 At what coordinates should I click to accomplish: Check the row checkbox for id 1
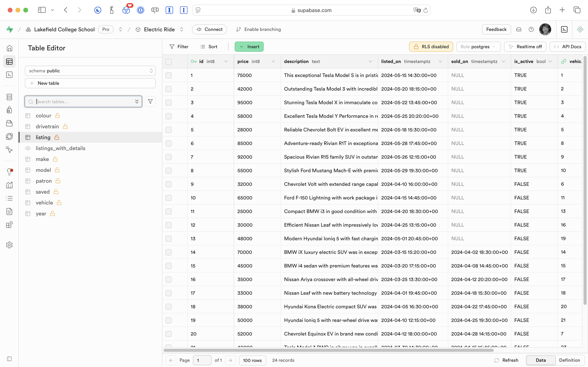click(168, 75)
